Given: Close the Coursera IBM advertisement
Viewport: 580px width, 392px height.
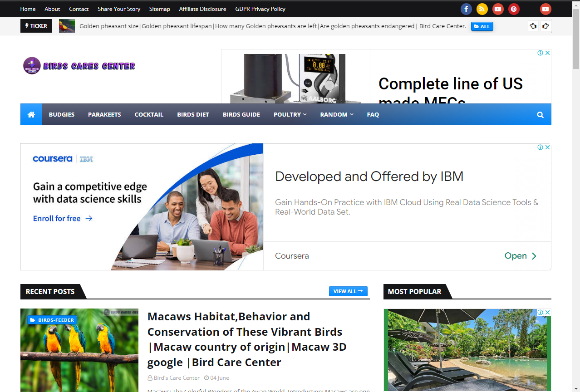Looking at the screenshot, I should coord(548,147).
